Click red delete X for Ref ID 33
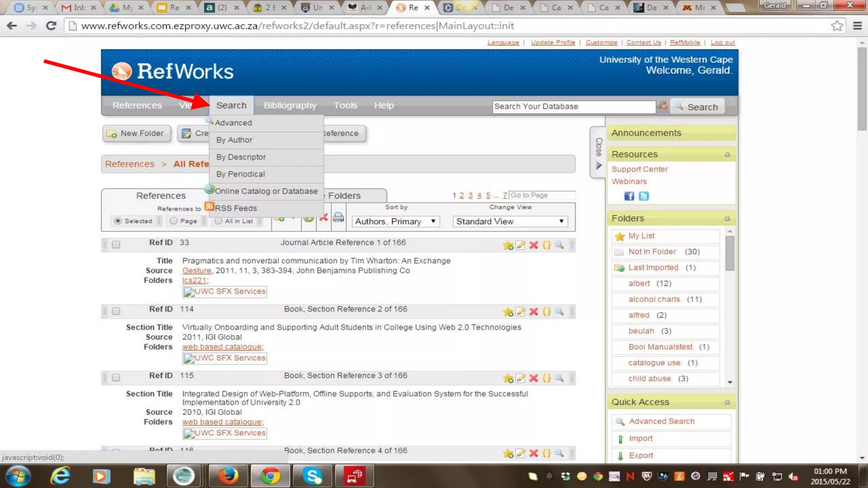 pos(534,245)
